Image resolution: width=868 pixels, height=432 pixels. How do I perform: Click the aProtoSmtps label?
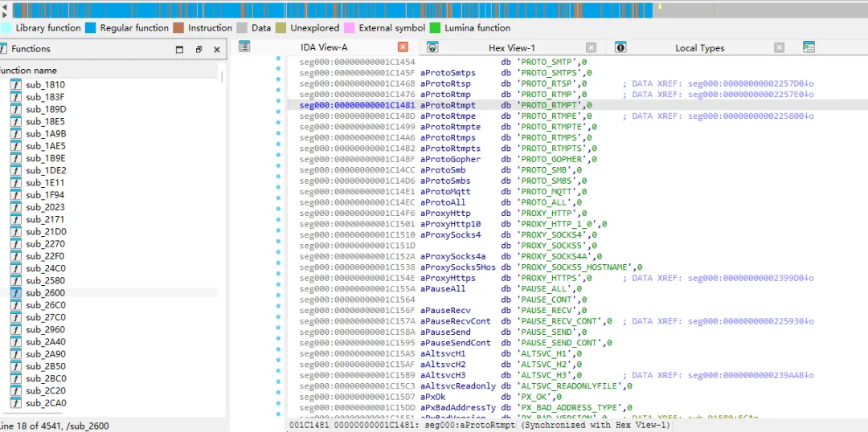coord(448,72)
